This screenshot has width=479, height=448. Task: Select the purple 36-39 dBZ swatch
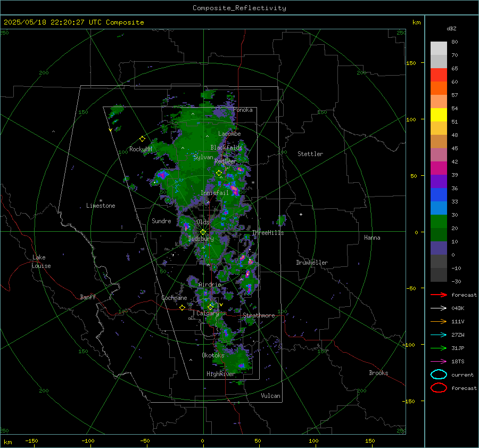pyautogui.click(x=439, y=182)
